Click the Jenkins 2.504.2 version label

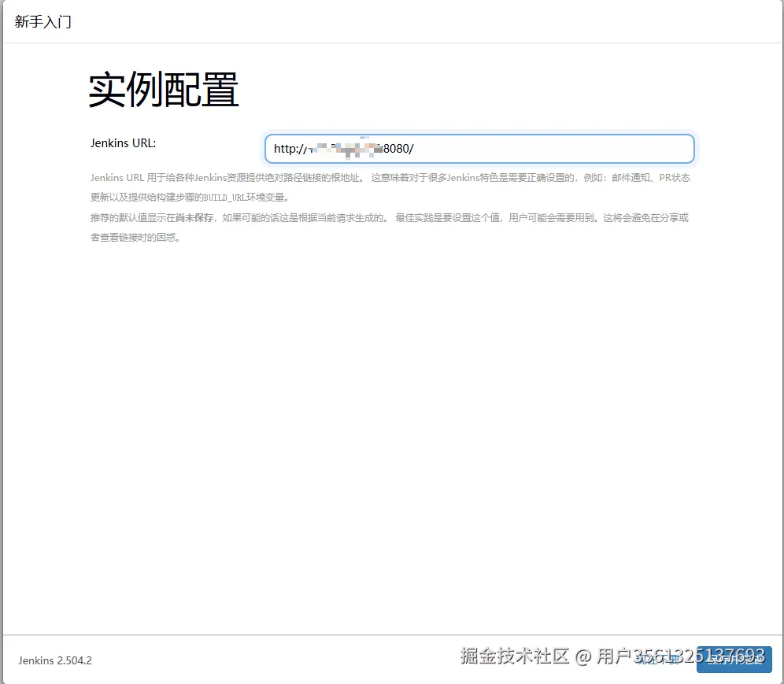point(54,660)
